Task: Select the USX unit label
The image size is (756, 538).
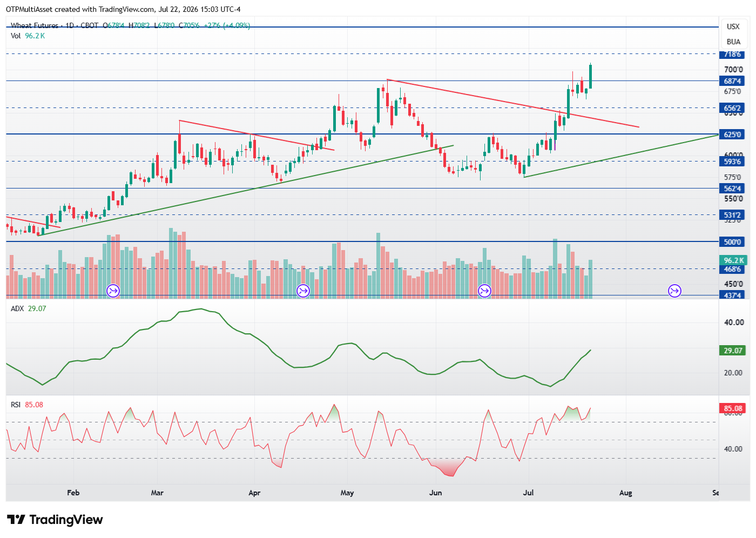Action: point(733,26)
